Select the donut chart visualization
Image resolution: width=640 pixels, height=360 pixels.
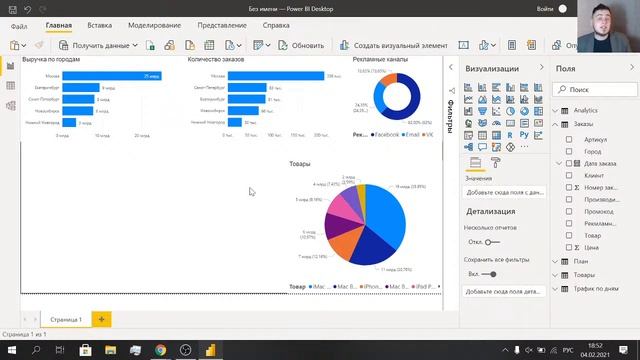click(524, 111)
